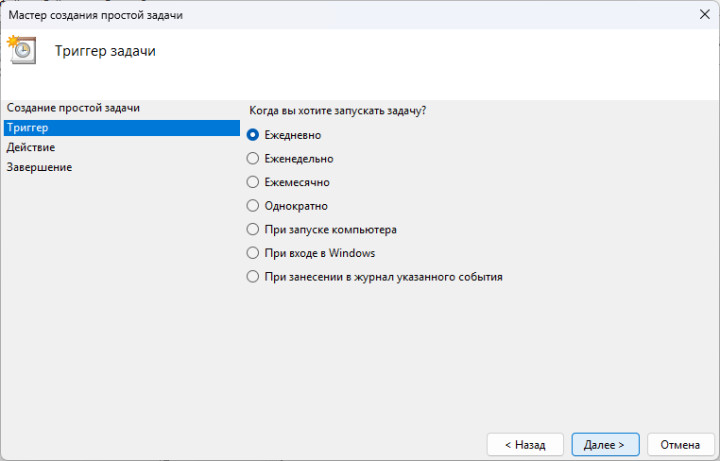The height and width of the screenshot is (461, 720).
Task: Proceed with the Далее button
Action: 605,444
